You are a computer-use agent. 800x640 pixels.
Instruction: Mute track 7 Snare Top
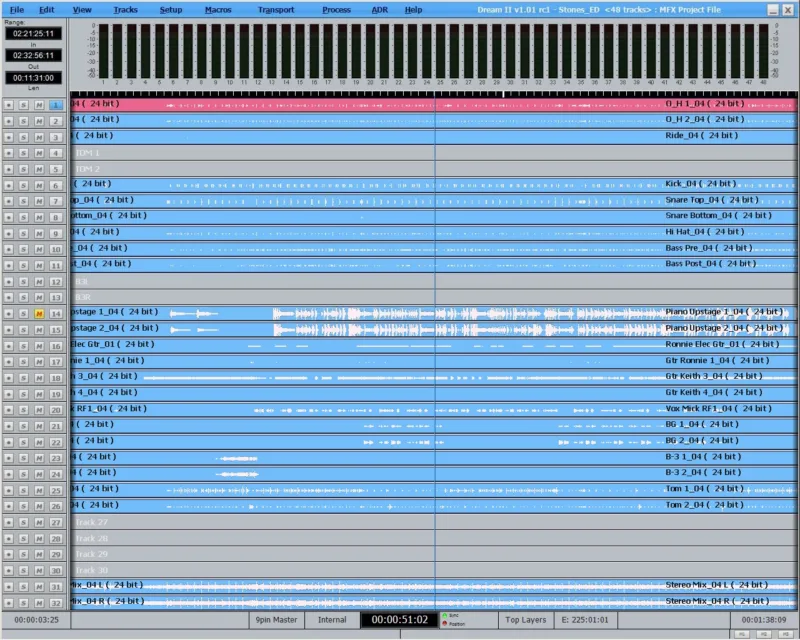click(x=39, y=201)
